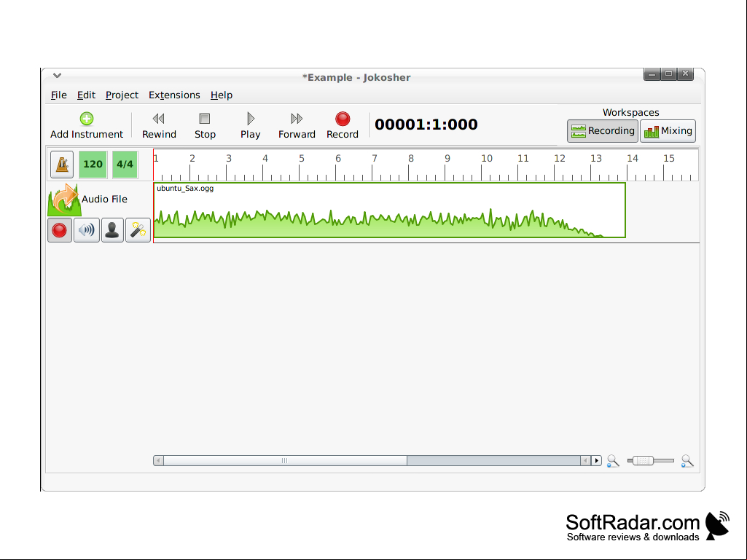Zoom in with the plus magnifier icon
747x560 pixels.
[687, 461]
